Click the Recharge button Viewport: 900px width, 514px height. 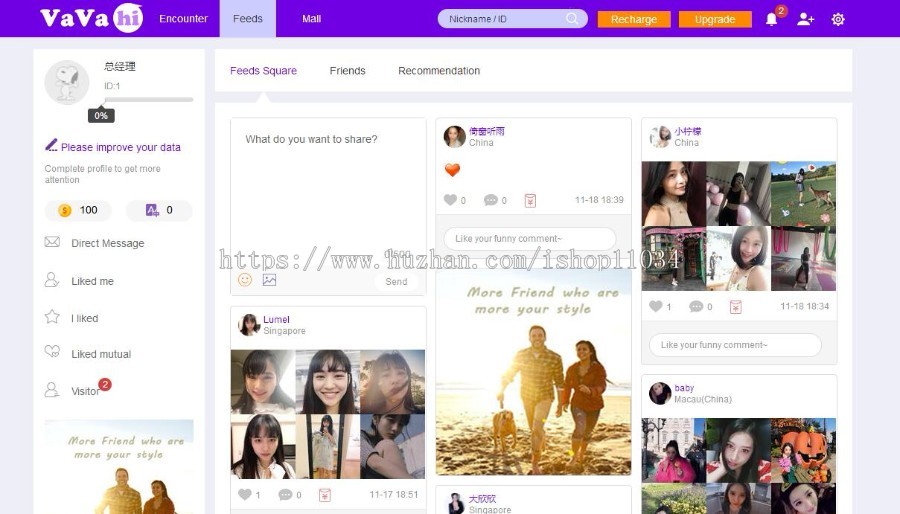pyautogui.click(x=634, y=20)
